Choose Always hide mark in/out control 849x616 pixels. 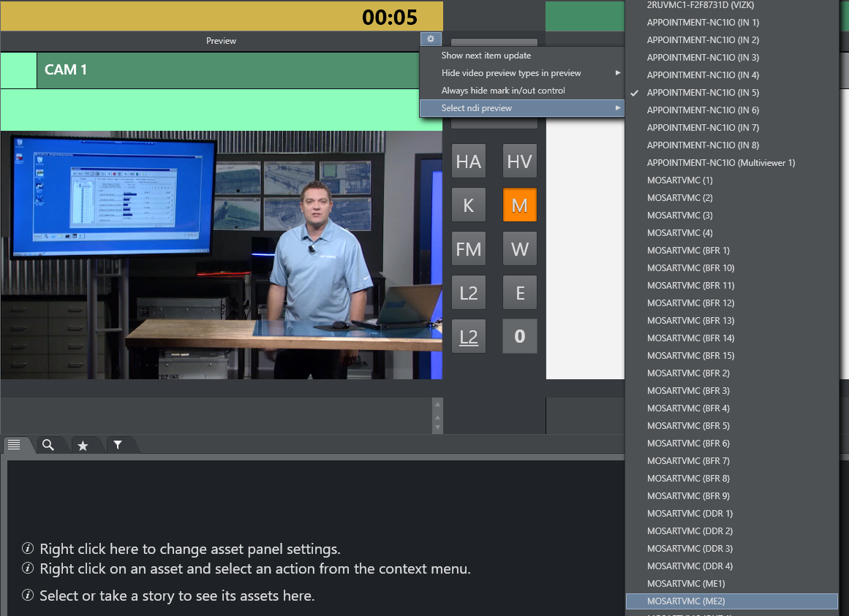point(503,91)
